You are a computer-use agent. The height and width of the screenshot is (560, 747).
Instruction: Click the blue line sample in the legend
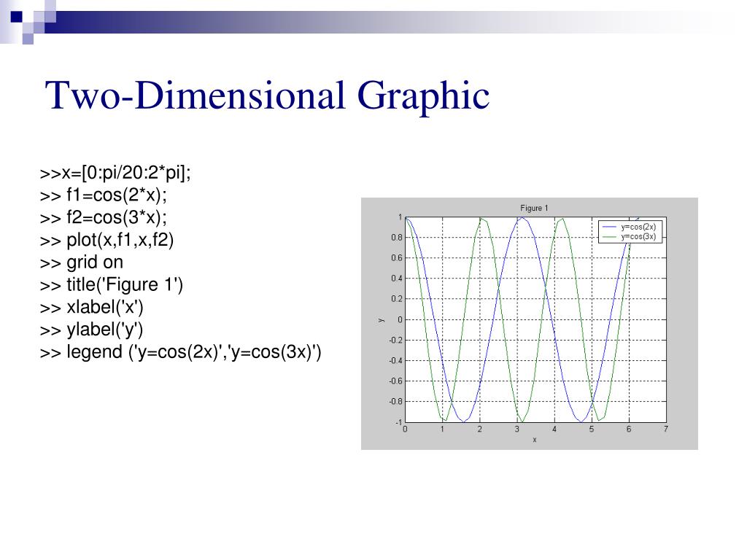click(x=610, y=227)
